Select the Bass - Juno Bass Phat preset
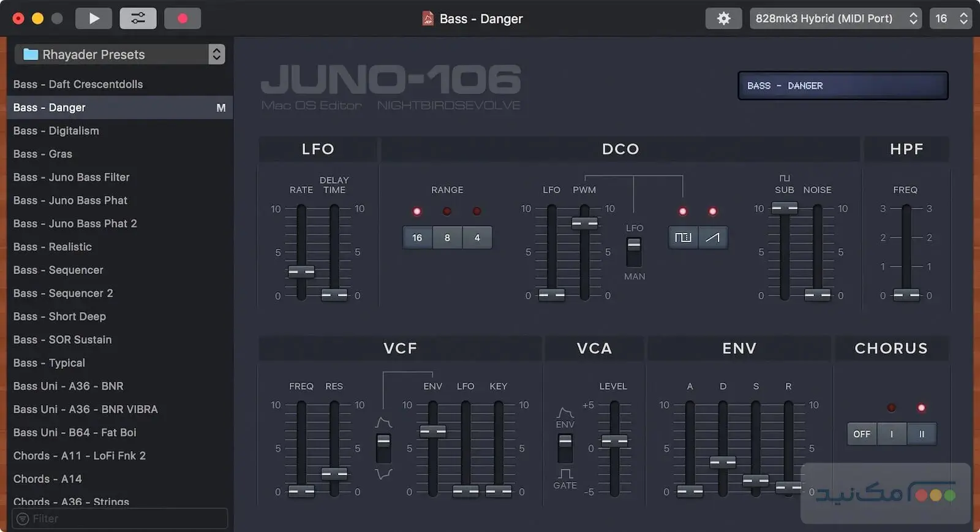The height and width of the screenshot is (532, 980). (x=70, y=200)
